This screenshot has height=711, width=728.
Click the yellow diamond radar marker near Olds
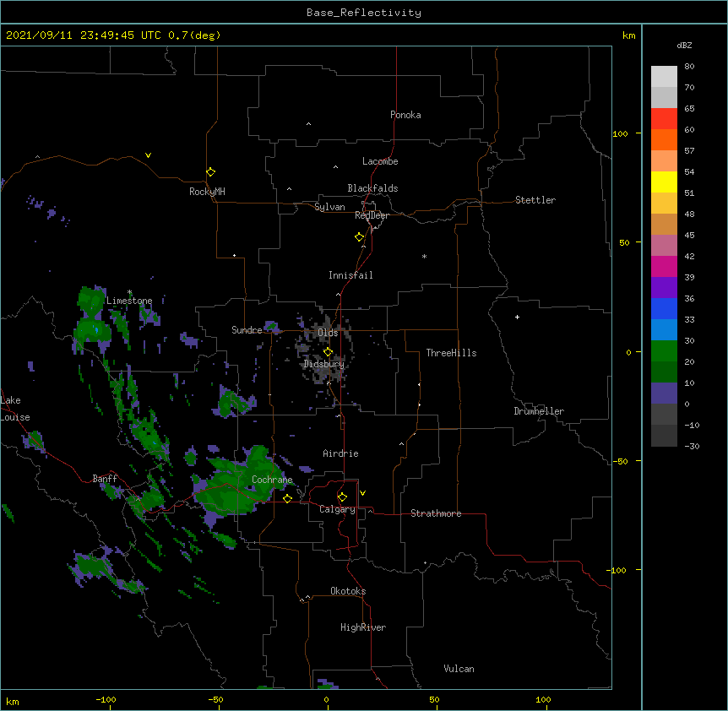point(328,352)
